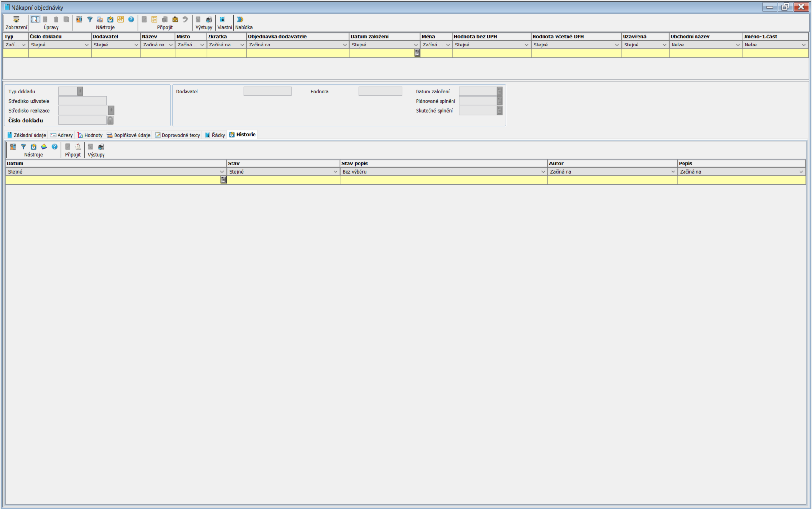
Task: Open the Objednávka dodavatele 'Začíná na' dropdown
Action: [x=344, y=45]
